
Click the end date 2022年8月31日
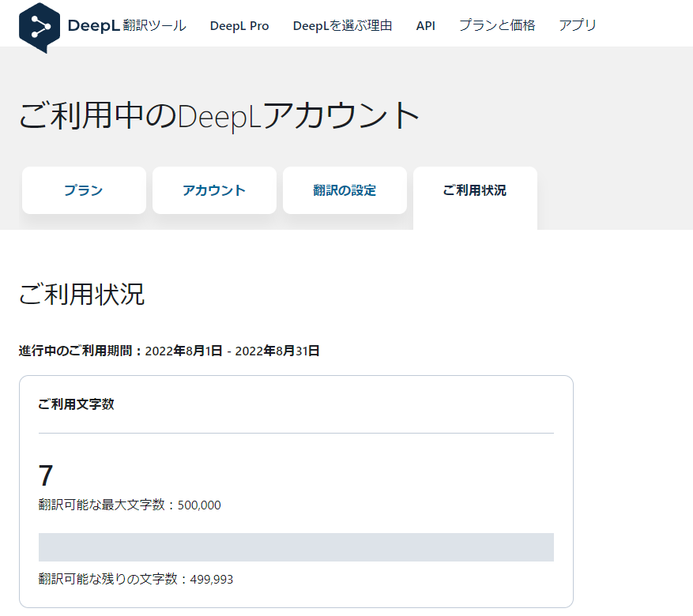pos(277,351)
